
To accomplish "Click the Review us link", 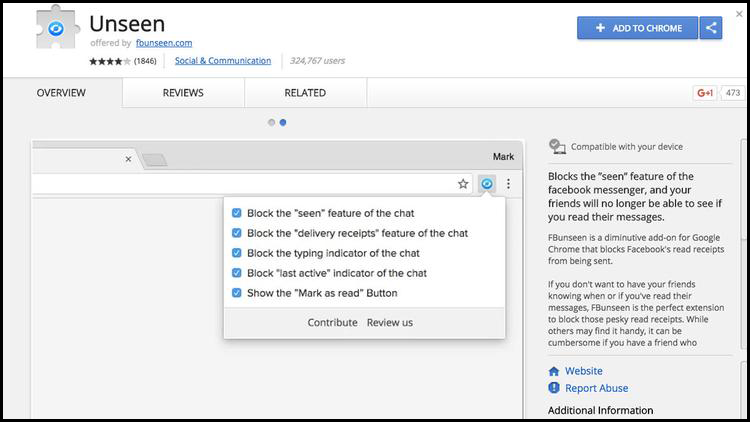I will click(x=390, y=322).
